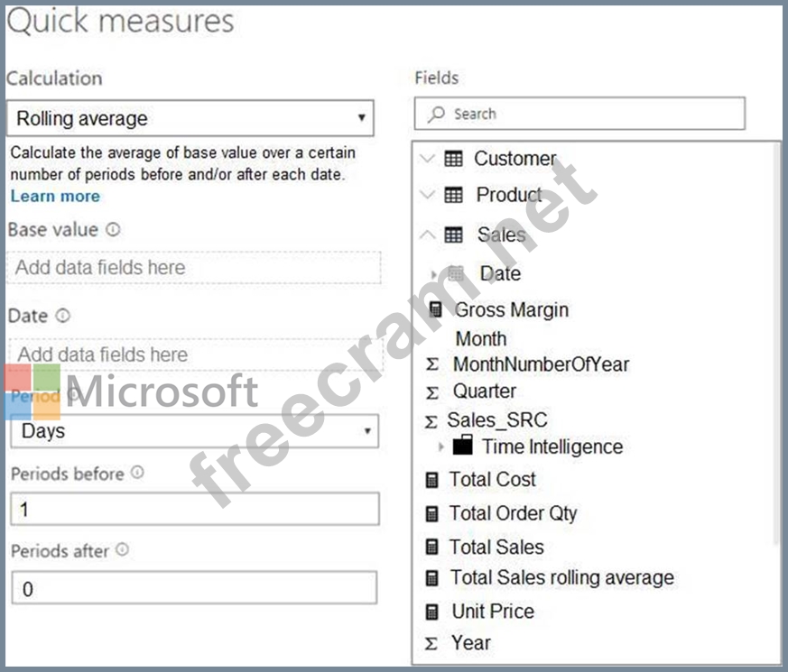Image resolution: width=788 pixels, height=672 pixels.
Task: Open the Period dropdown set to Days
Action: point(194,431)
